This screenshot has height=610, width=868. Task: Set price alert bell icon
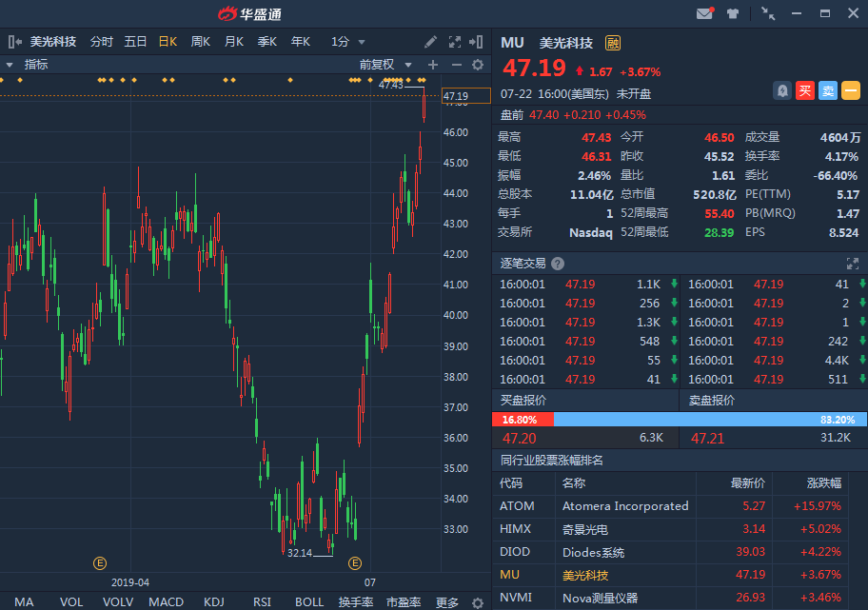782,90
